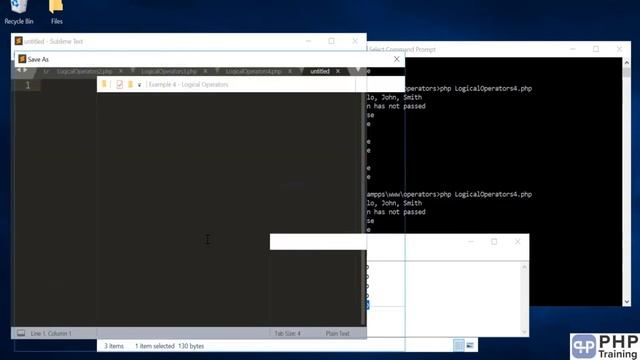
Task: Expand the Quick Access Toolbar dropdown arrow
Action: pos(139,85)
